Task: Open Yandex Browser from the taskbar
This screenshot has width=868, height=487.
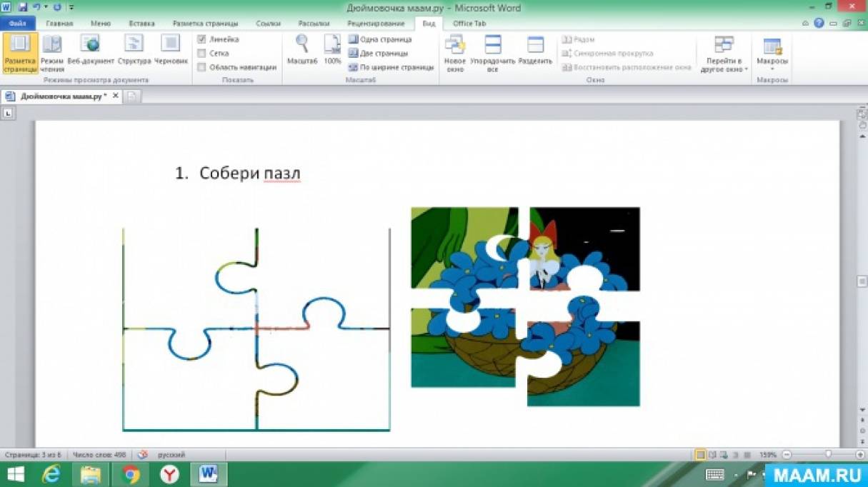Action: (x=169, y=474)
